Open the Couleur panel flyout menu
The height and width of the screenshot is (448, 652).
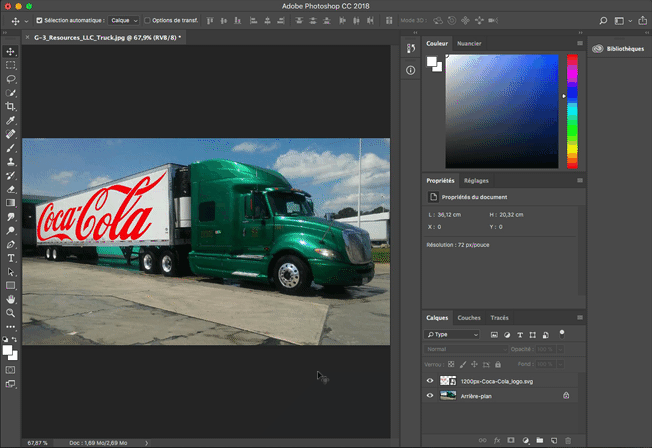(x=580, y=43)
